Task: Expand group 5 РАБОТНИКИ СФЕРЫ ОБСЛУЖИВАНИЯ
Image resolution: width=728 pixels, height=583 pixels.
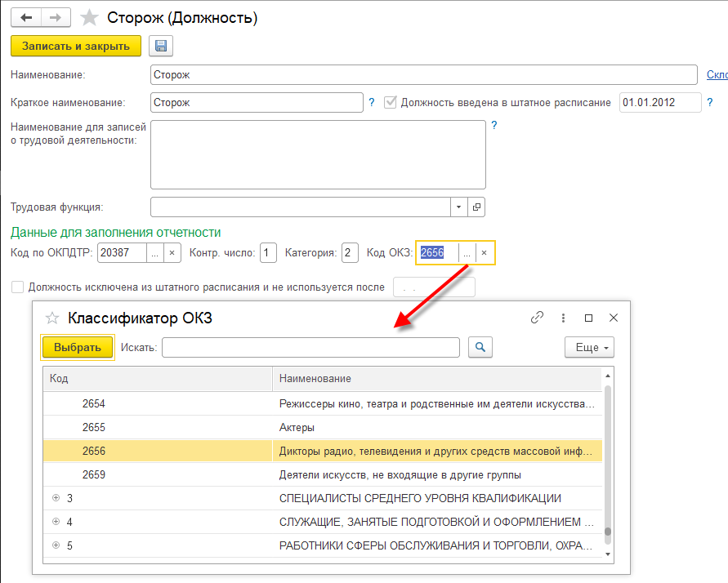Action: (x=56, y=545)
